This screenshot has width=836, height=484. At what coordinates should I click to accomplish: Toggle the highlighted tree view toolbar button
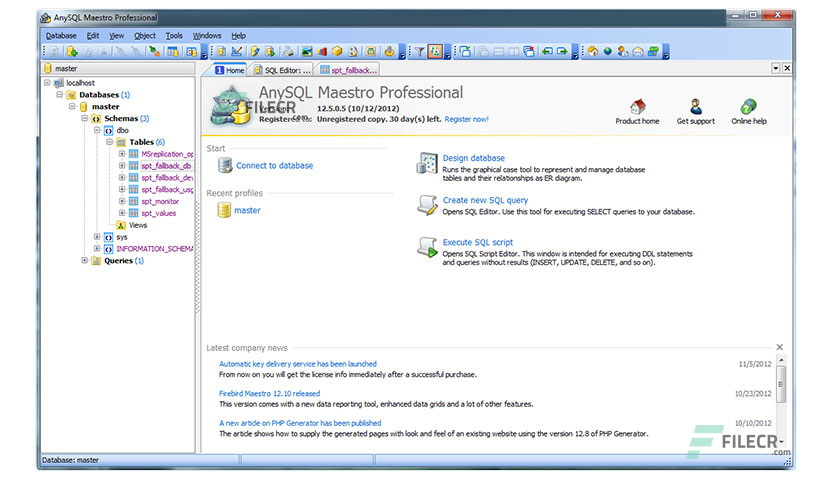point(435,52)
